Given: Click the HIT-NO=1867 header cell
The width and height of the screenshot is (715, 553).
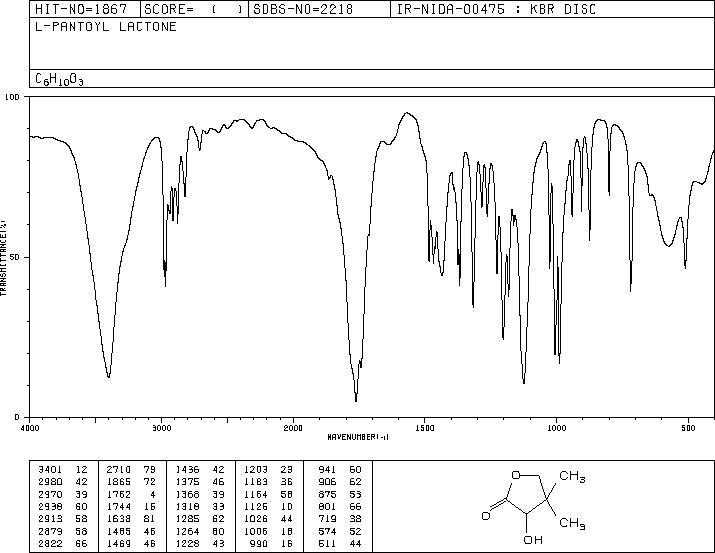Looking at the screenshot, I should pyautogui.click(x=85, y=9).
